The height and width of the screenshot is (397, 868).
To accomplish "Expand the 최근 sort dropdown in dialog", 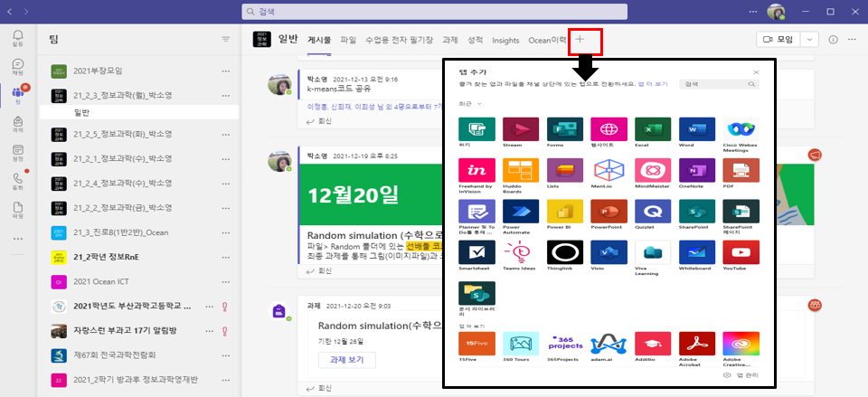I will click(470, 103).
